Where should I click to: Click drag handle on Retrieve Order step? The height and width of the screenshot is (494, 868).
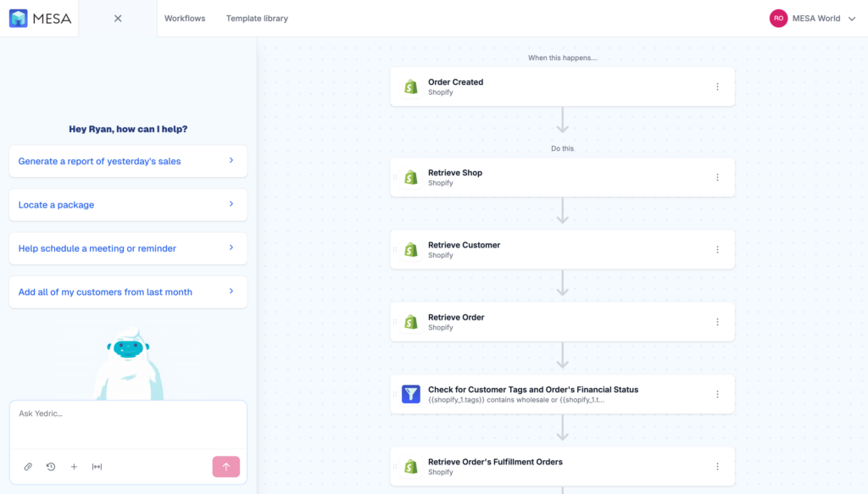[395, 322]
